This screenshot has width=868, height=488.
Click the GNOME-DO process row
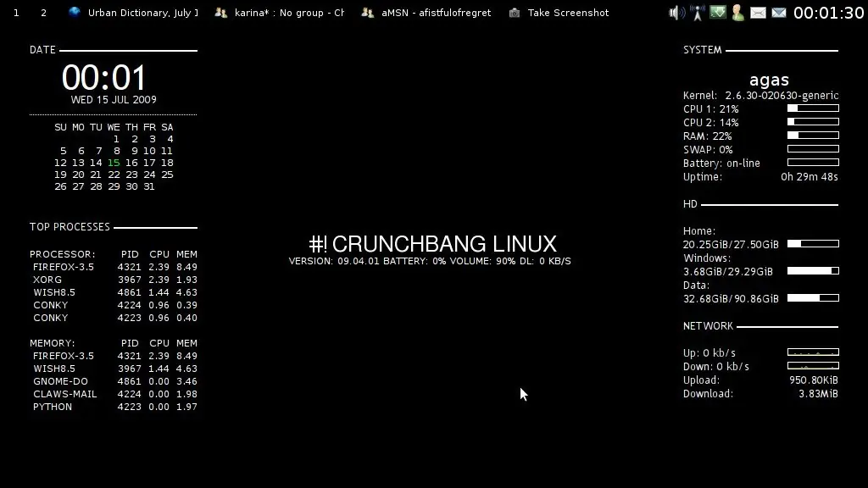click(115, 382)
